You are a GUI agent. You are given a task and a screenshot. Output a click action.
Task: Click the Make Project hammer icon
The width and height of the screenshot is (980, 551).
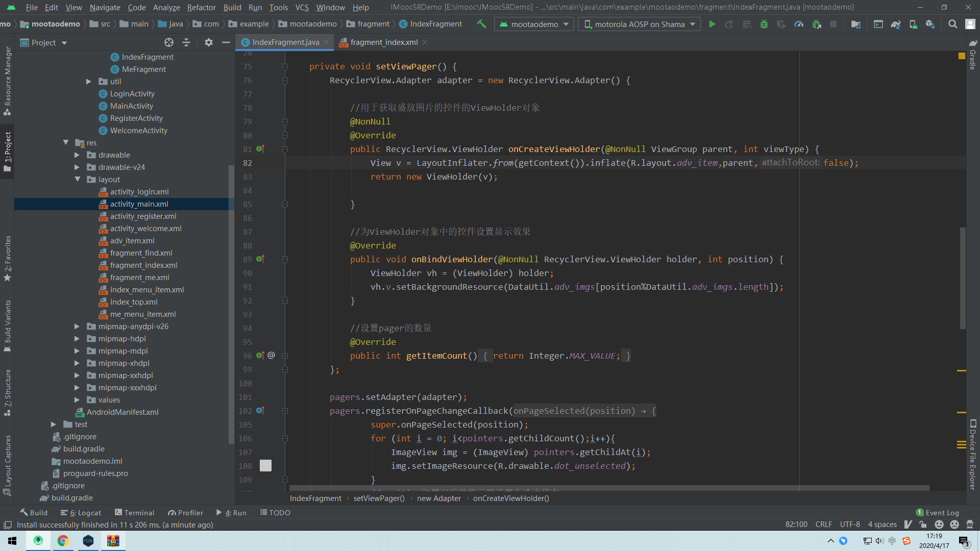pos(481,24)
